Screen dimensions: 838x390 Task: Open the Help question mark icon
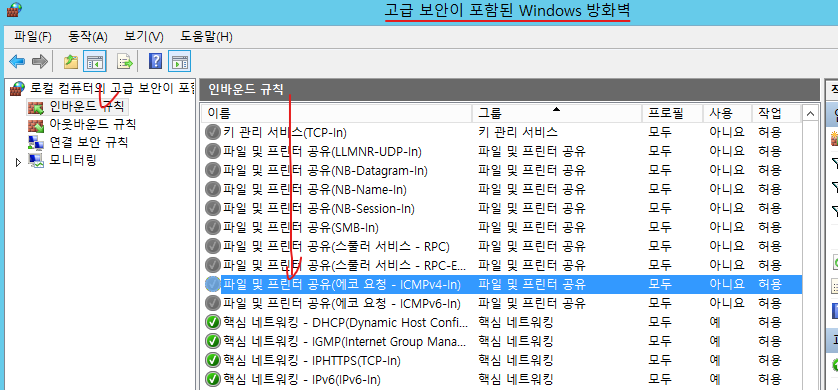pyautogui.click(x=155, y=62)
